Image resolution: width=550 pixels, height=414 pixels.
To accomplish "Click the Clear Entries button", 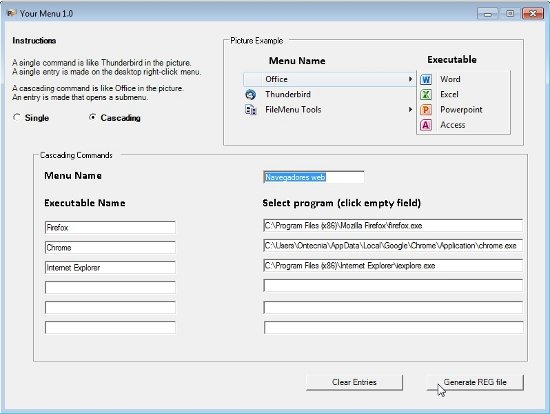I will click(354, 382).
